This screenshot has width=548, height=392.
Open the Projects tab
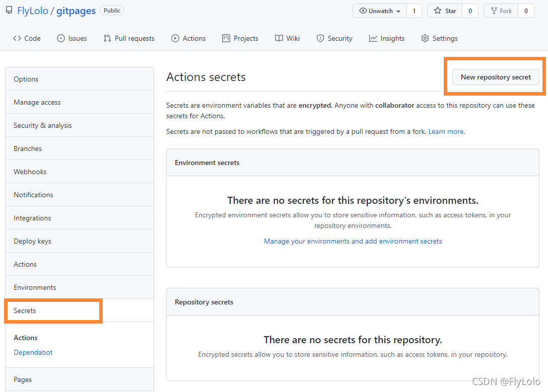pos(240,38)
